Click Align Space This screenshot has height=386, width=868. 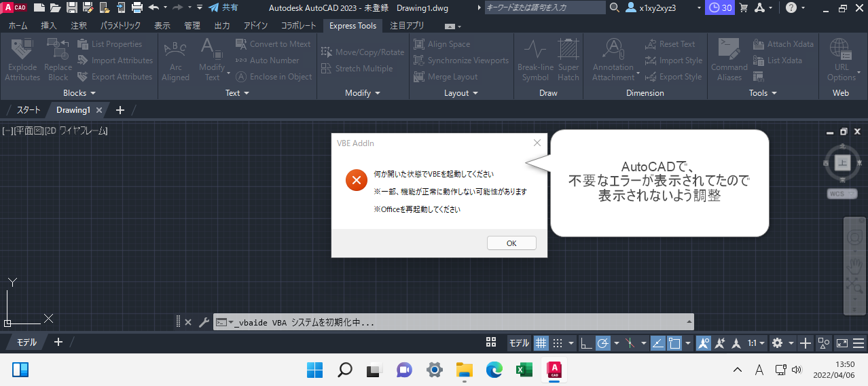click(441, 44)
